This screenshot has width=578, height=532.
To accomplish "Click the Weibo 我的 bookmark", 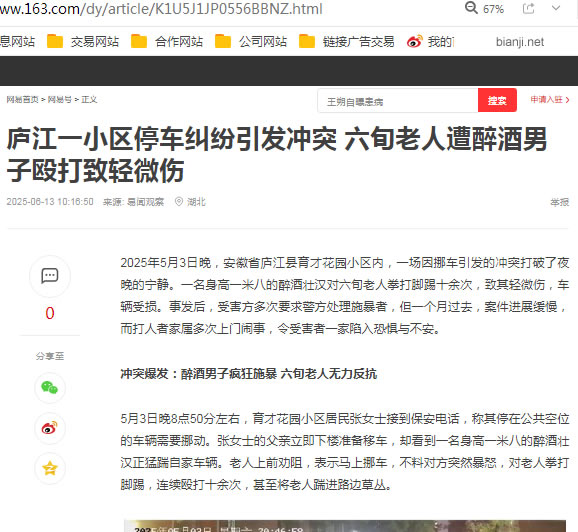I will [x=430, y=42].
